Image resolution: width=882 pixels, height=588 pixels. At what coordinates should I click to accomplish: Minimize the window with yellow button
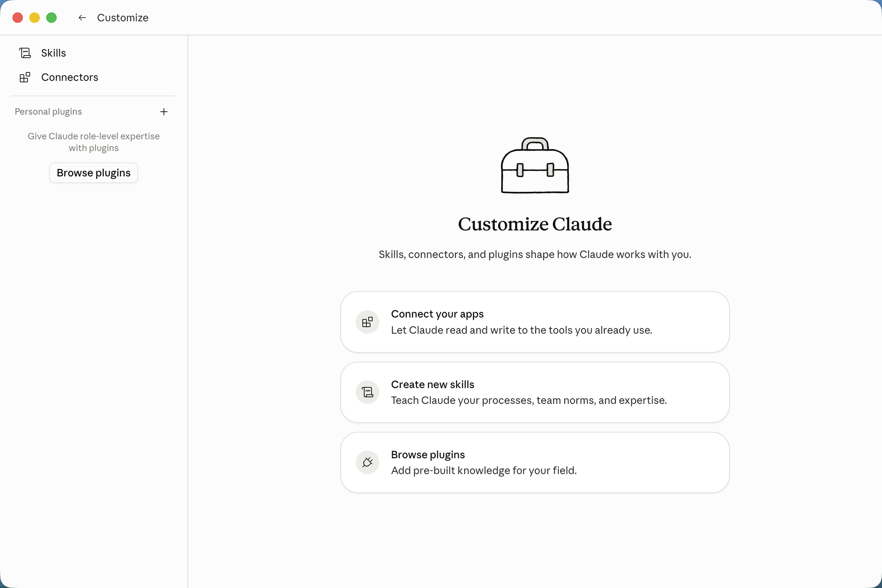click(x=35, y=18)
